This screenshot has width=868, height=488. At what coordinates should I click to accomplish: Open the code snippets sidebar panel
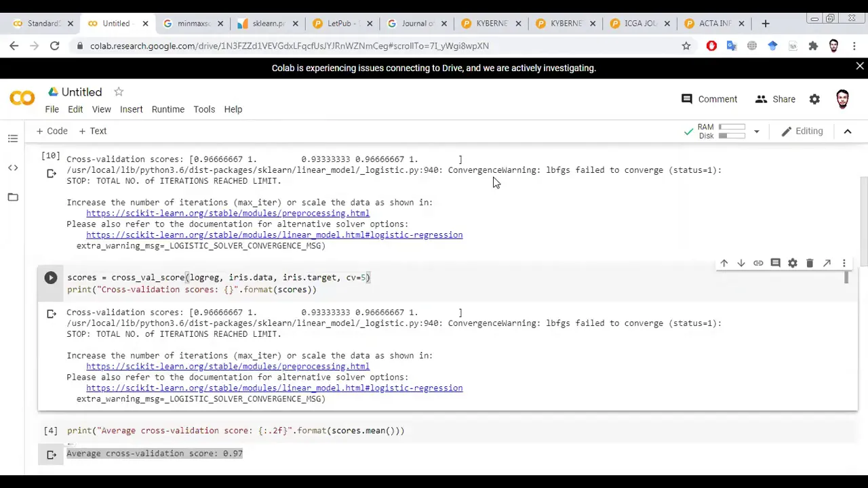click(x=13, y=167)
